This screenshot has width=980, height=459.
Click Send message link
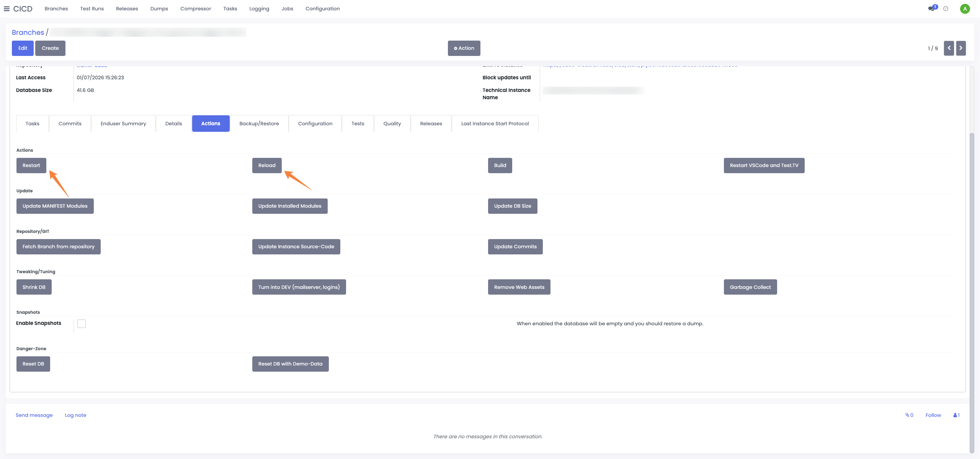[x=34, y=415]
